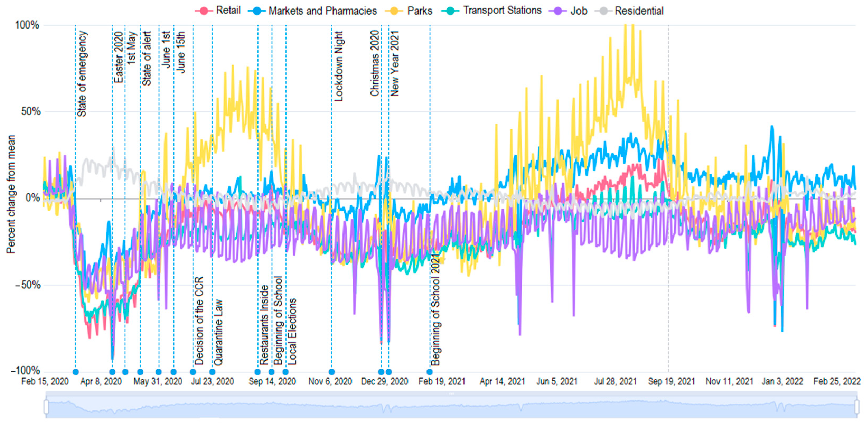Click the 100% y-axis tick label
This screenshot has height=425, width=868.
click(27, 25)
